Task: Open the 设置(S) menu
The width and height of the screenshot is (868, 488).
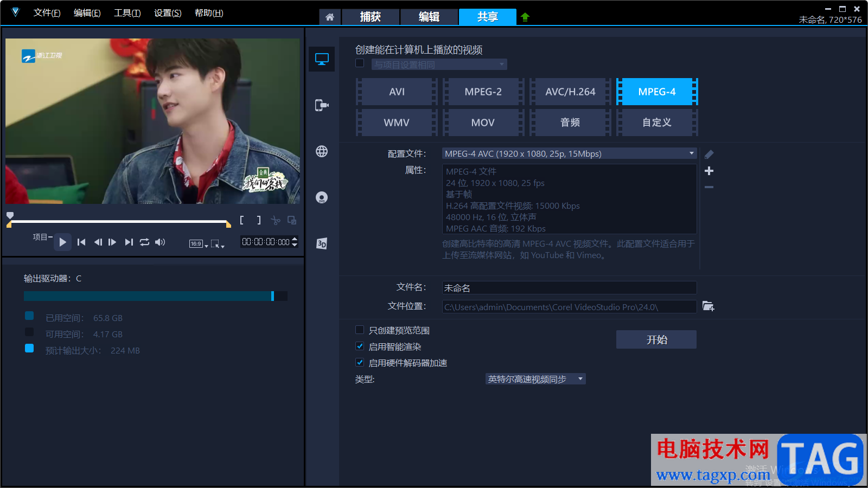Action: tap(168, 13)
